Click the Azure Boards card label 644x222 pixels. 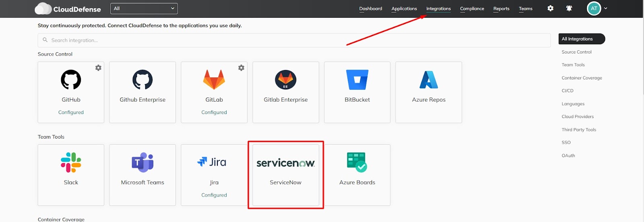357,183
